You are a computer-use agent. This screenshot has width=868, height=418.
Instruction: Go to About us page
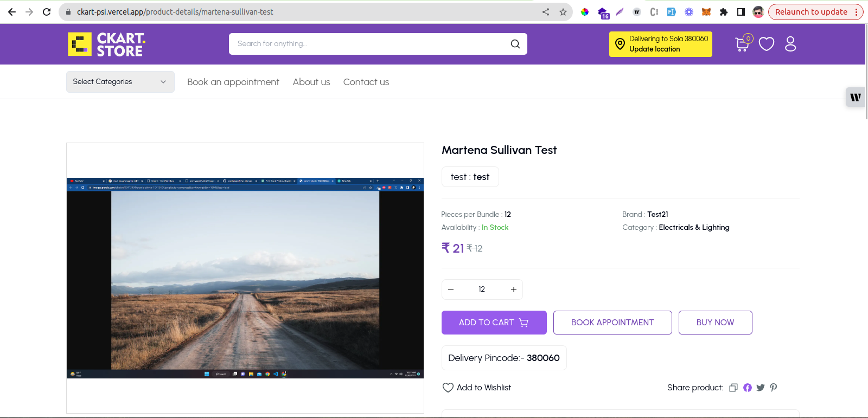(x=311, y=82)
